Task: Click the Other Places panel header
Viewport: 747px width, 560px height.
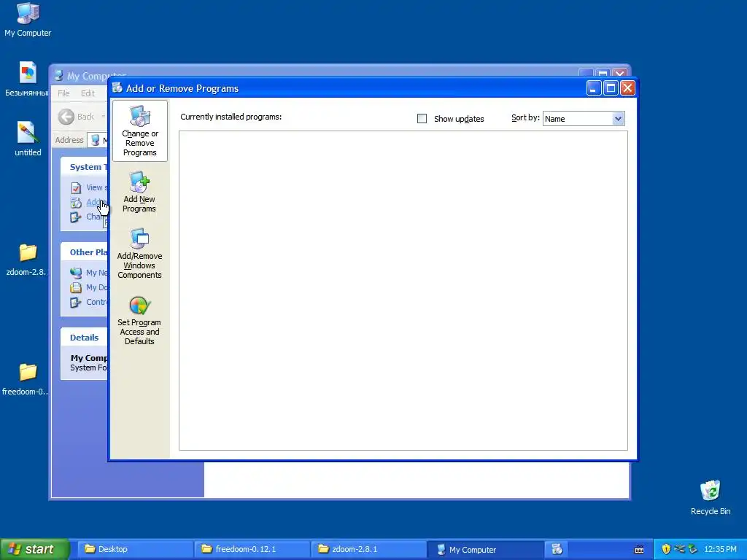Action: [85, 252]
